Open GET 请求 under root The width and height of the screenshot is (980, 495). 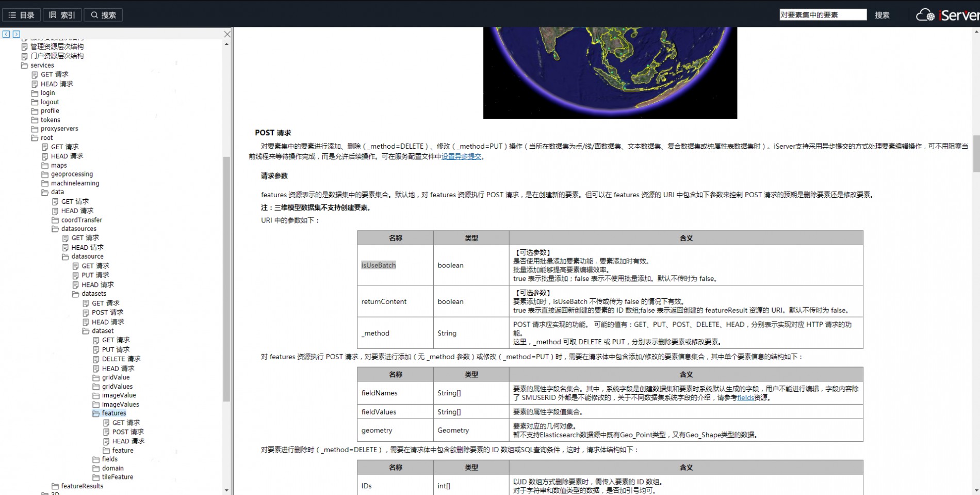point(64,147)
